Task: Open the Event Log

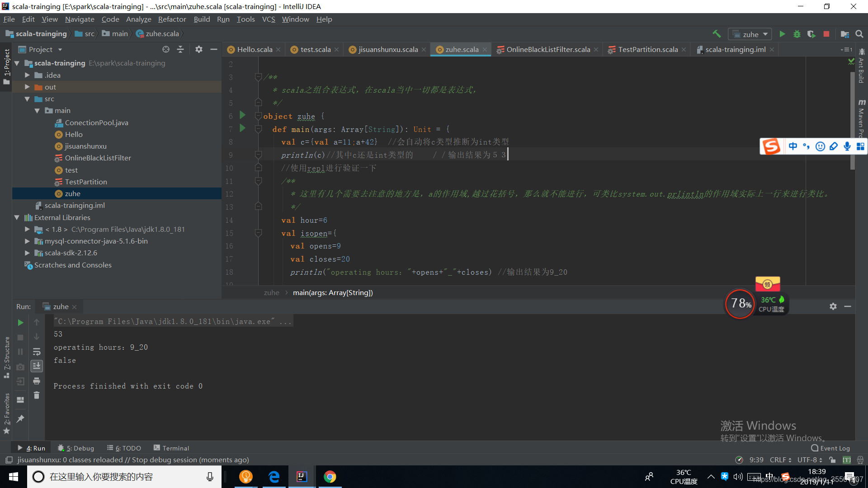Action: coord(830,448)
